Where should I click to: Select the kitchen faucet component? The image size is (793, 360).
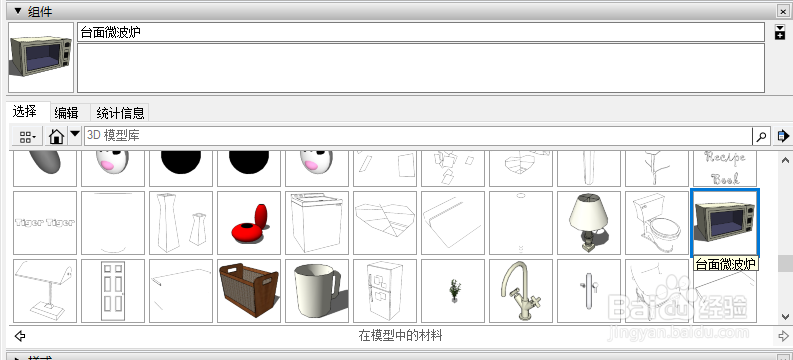pyautogui.click(x=521, y=291)
